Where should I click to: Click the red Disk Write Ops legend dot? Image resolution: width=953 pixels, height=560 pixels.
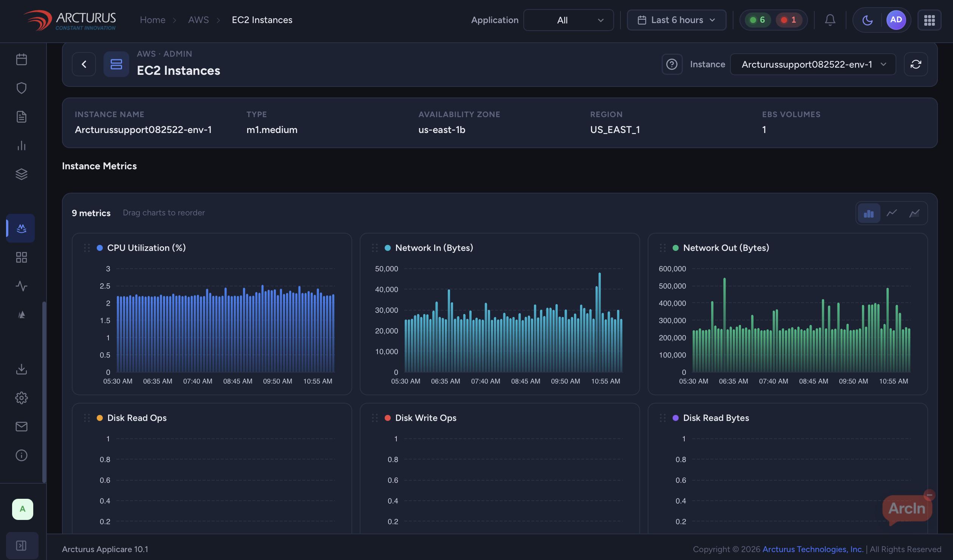[388, 418]
